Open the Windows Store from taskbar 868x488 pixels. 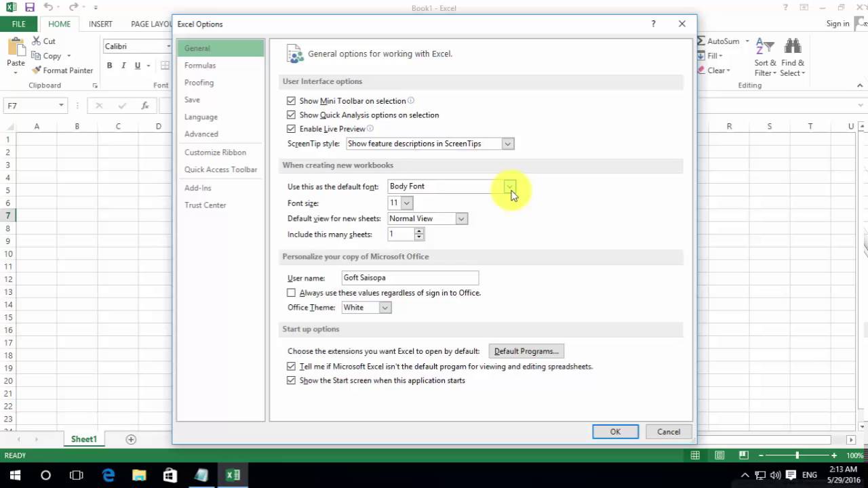point(170,475)
